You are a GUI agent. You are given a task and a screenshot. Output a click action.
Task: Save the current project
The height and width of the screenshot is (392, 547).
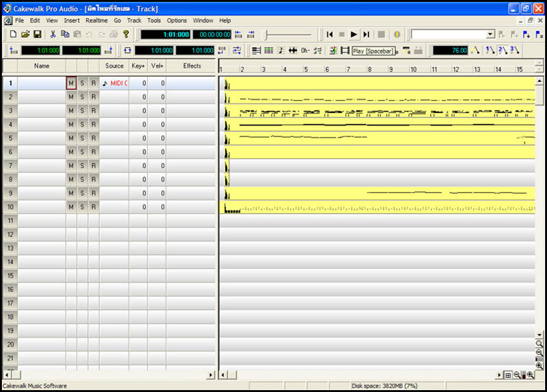37,34
